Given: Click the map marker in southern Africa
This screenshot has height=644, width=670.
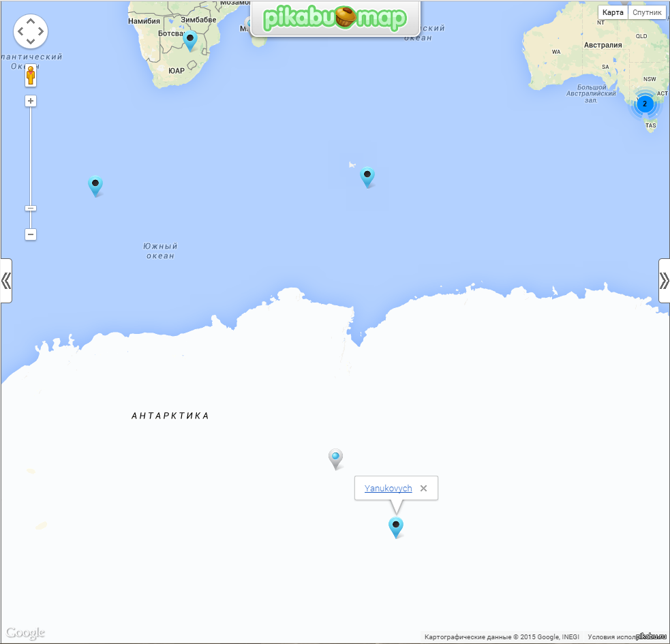Looking at the screenshot, I should pos(191,40).
